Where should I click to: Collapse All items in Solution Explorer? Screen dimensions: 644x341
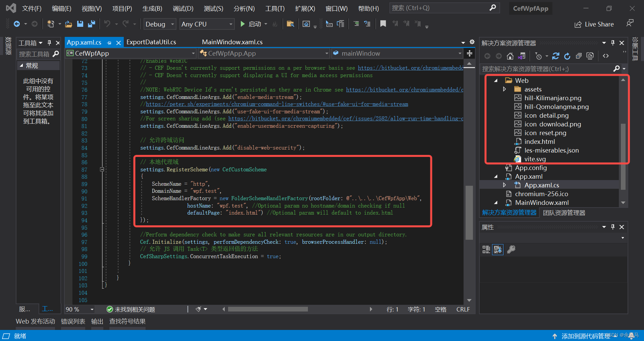[579, 56]
